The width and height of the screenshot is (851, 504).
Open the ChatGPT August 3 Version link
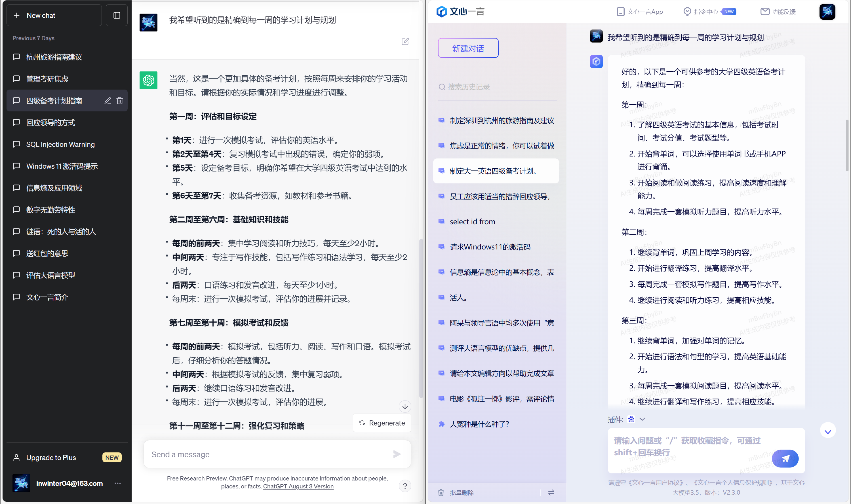tap(298, 486)
